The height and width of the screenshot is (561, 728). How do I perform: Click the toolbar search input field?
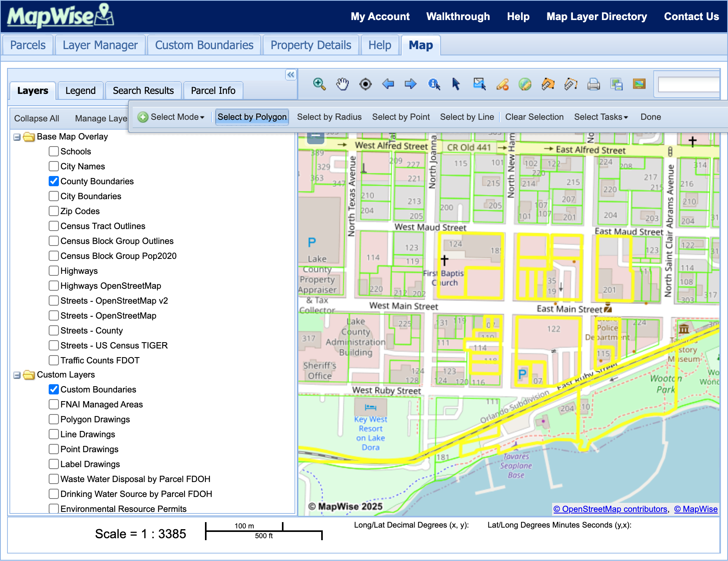pos(689,84)
